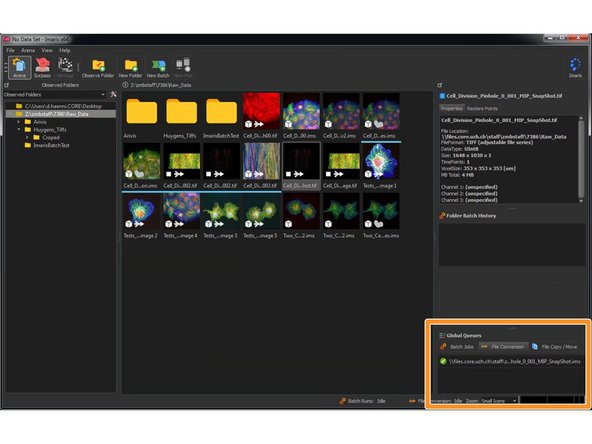Expand the Croped folder tree node
Screen dimensions: 592x444
pyautogui.click(x=27, y=137)
